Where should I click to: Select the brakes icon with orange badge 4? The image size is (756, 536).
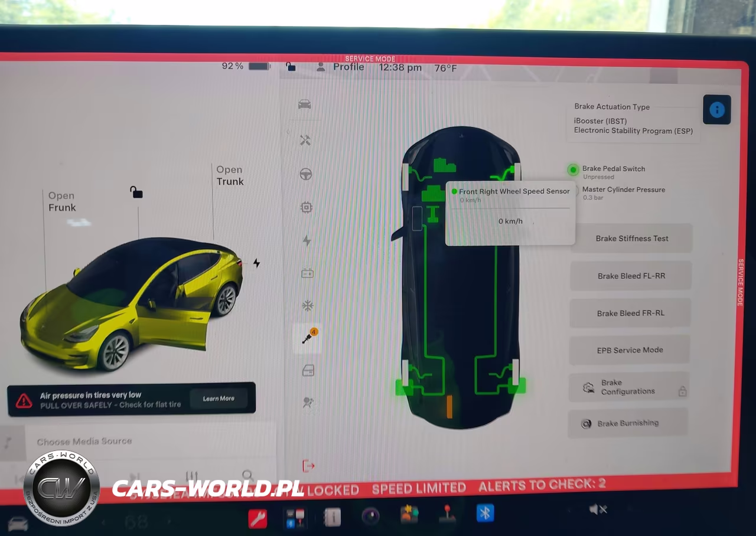(x=308, y=338)
